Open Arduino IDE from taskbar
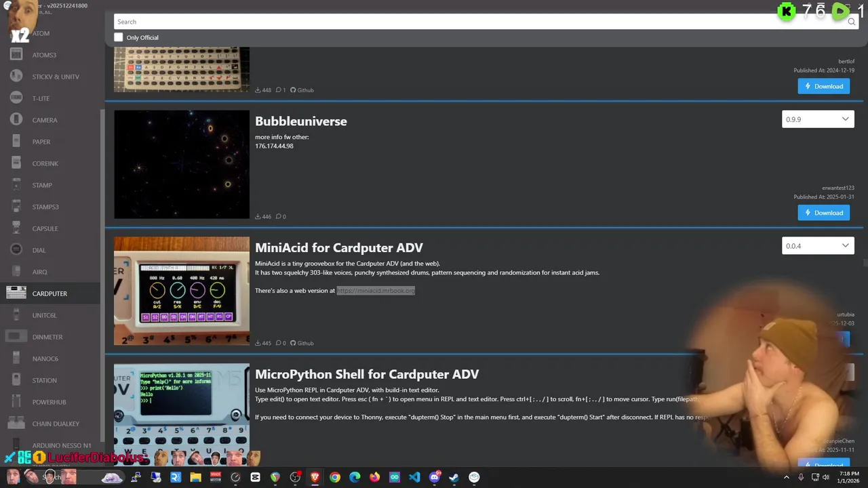868x488 pixels. (395, 477)
